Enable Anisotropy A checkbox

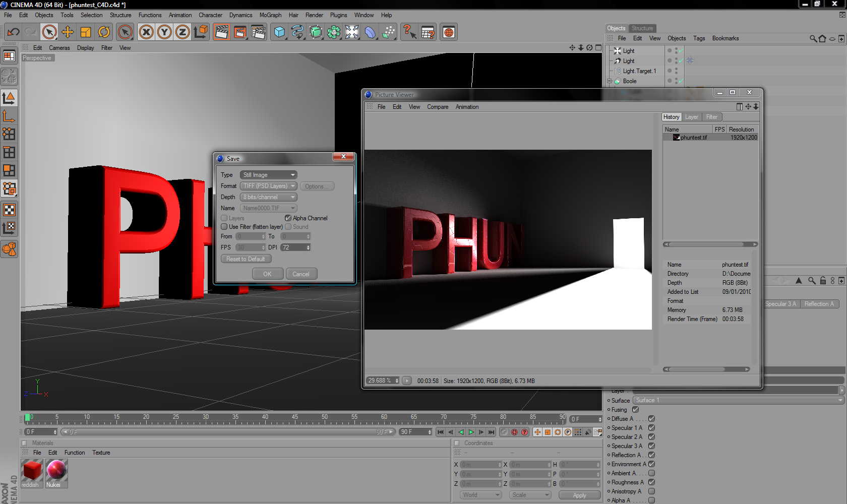tap(651, 491)
